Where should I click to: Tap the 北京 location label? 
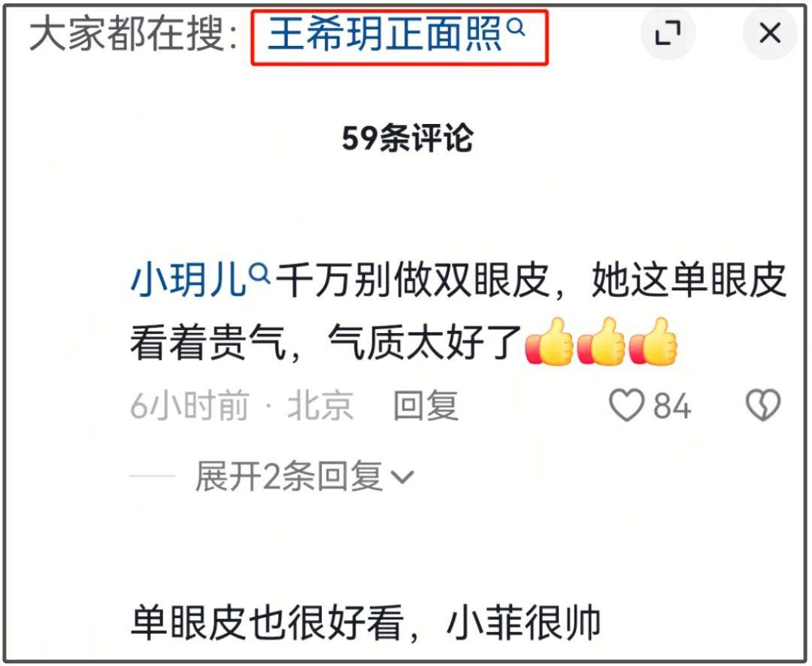click(320, 405)
